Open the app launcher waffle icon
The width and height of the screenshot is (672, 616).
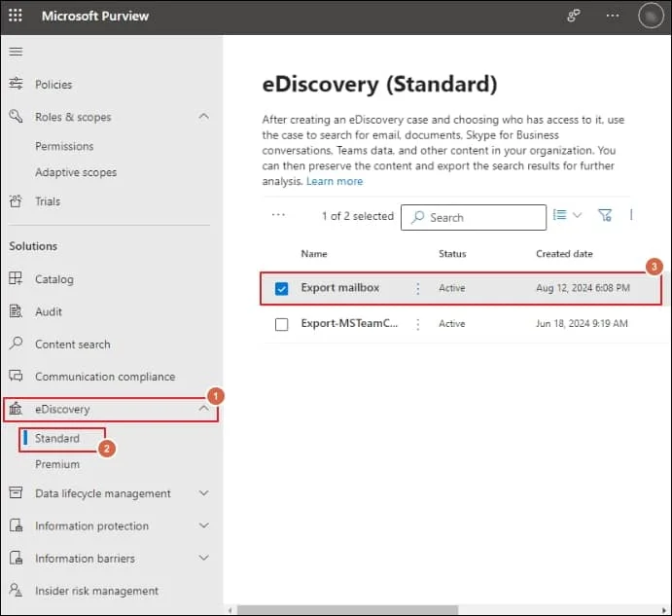coord(16,16)
